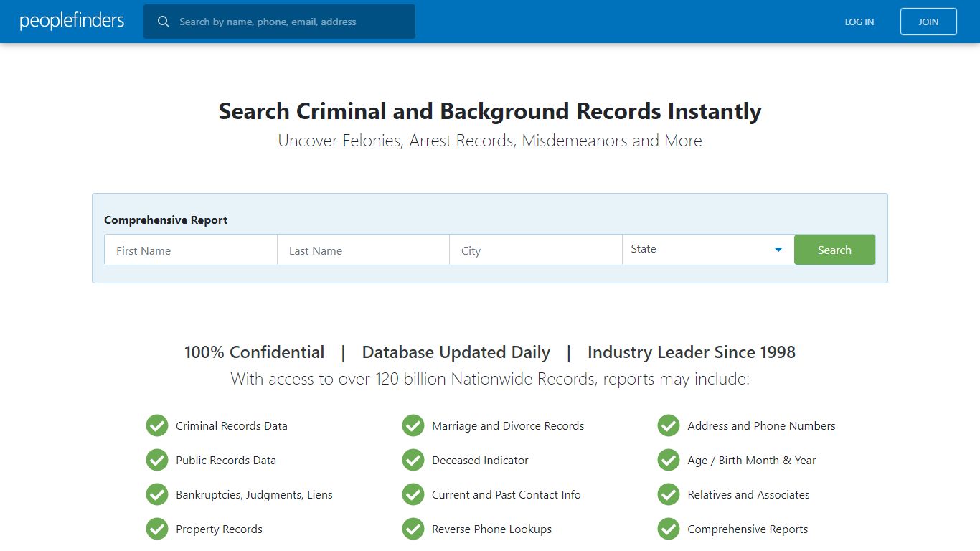Click the checkmark beside Deceased Indicator
This screenshot has width=980, height=551.
coord(413,460)
